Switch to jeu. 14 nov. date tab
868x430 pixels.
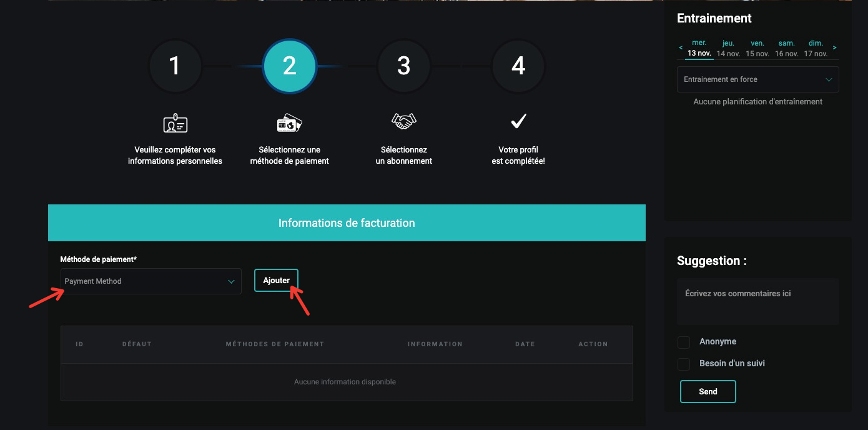pos(728,48)
